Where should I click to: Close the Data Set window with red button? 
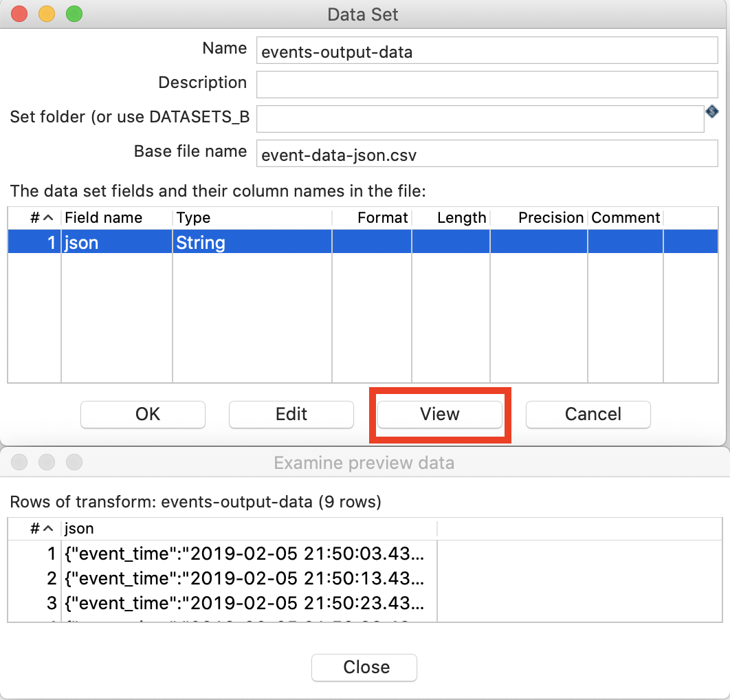point(19,14)
